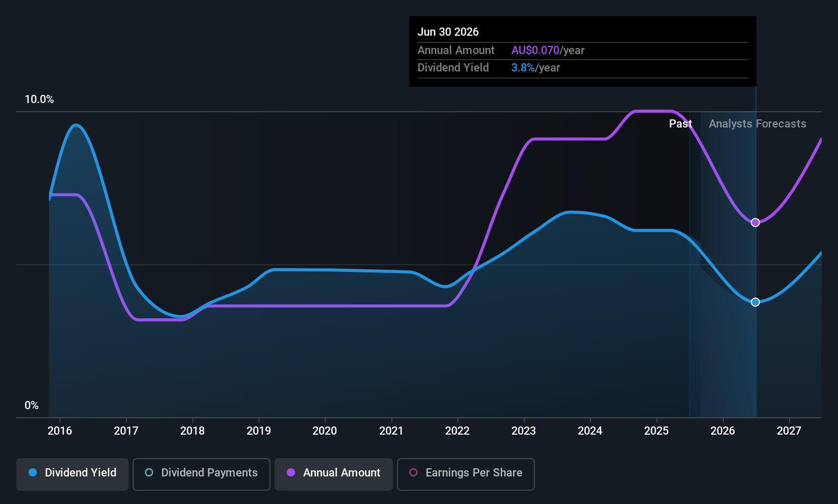The height and width of the screenshot is (504, 838).
Task: Select the 2021 label on the x-axis
Action: (391, 431)
